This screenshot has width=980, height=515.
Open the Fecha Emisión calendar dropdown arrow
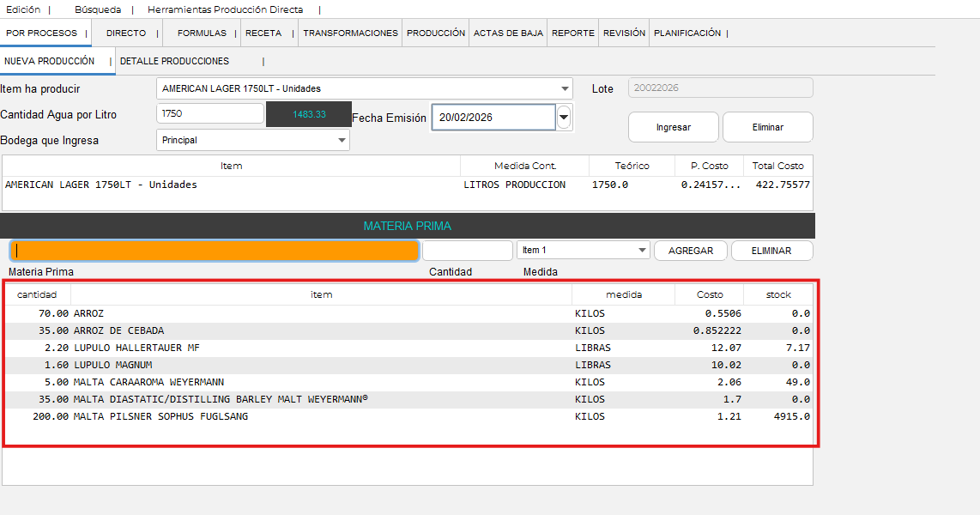564,117
